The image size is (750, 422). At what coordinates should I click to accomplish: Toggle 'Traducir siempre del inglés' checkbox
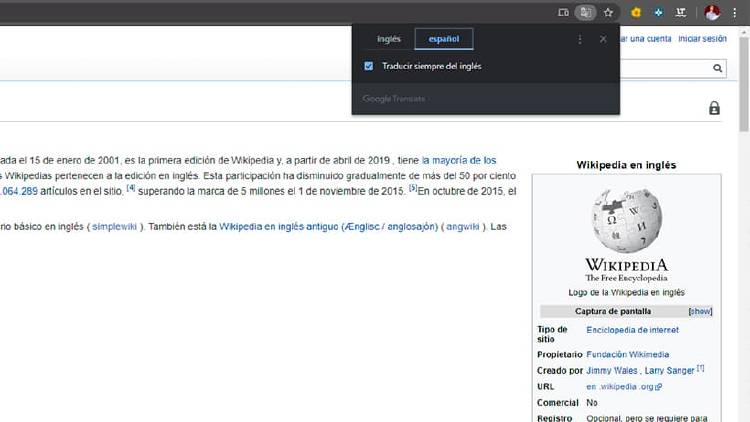tap(369, 66)
